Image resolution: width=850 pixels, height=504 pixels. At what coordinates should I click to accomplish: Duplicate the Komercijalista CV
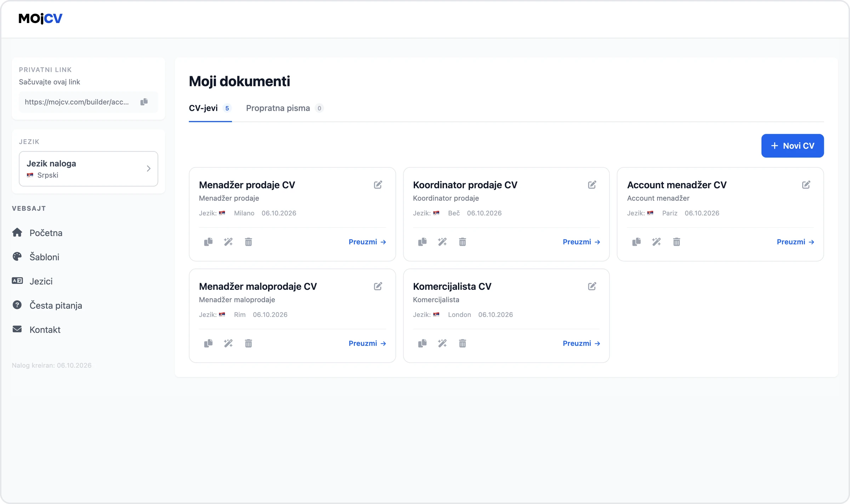[422, 343]
